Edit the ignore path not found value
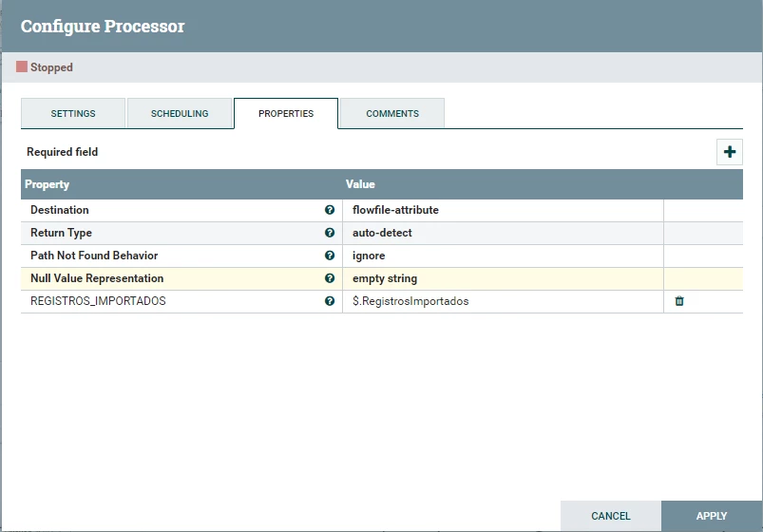This screenshot has width=763, height=532. point(504,256)
